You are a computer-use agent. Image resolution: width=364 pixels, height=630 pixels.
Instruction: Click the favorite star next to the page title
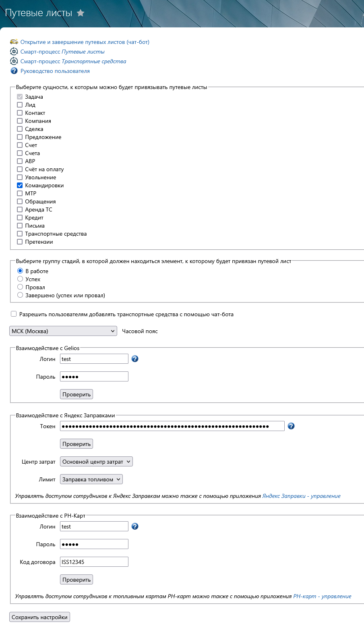[x=81, y=13]
